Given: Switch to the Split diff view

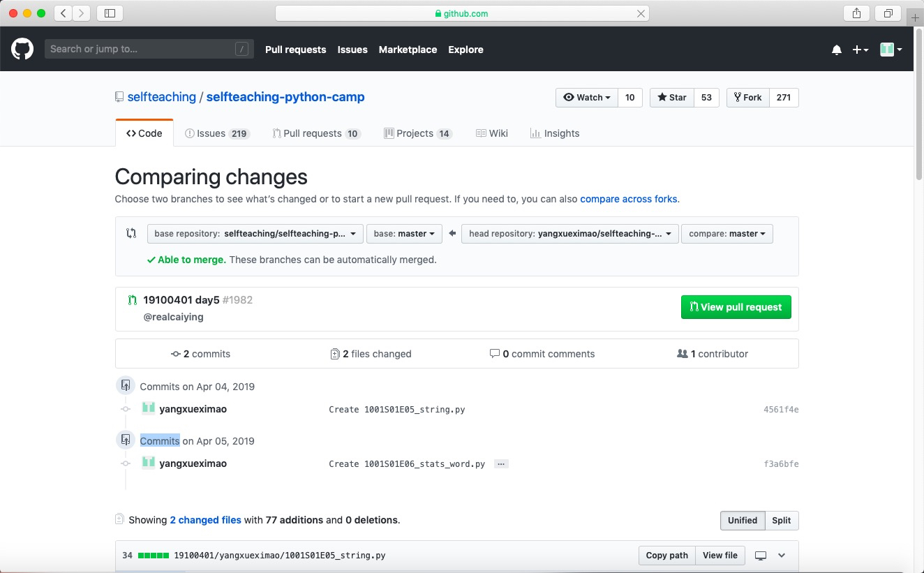Looking at the screenshot, I should tap(782, 521).
